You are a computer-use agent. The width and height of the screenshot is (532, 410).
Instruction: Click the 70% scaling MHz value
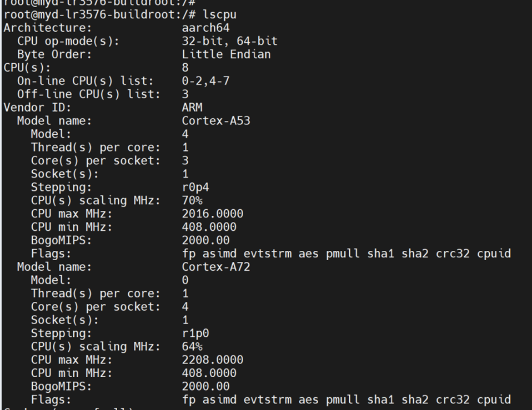pos(192,200)
